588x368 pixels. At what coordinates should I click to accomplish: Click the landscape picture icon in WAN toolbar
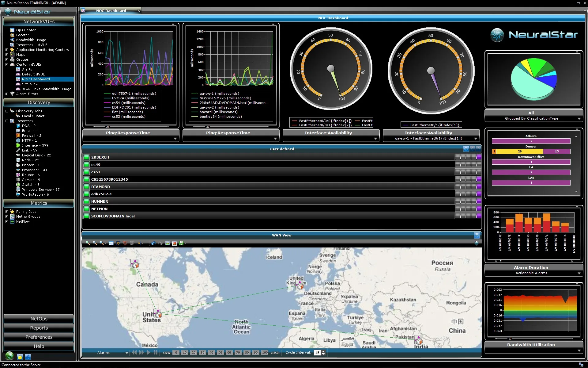click(168, 243)
